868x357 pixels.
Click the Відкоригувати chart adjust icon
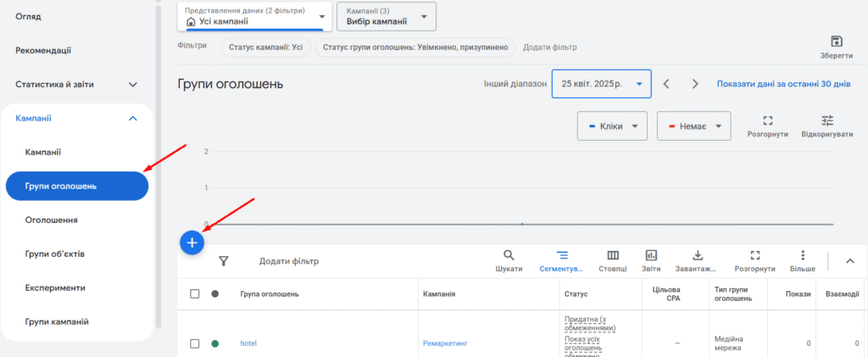tap(827, 121)
